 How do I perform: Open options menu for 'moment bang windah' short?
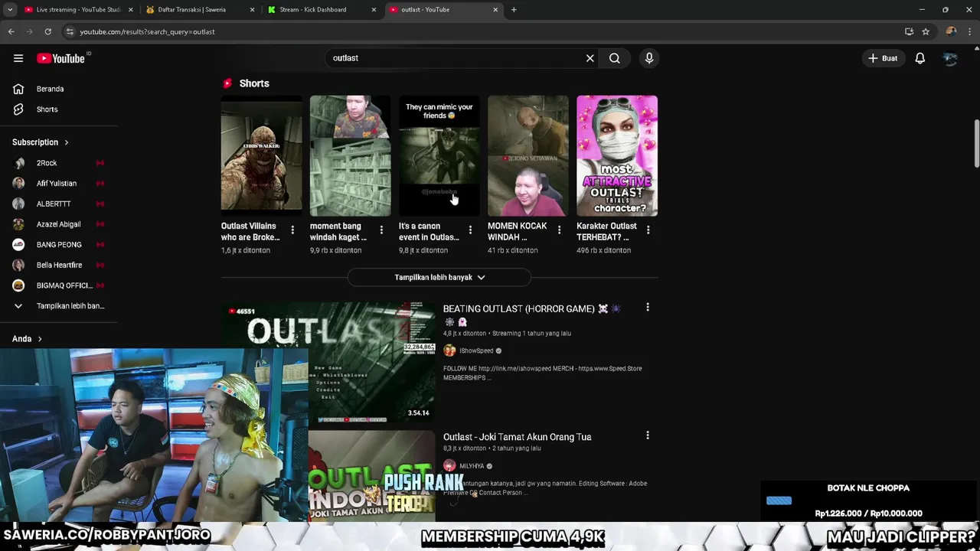point(381,230)
